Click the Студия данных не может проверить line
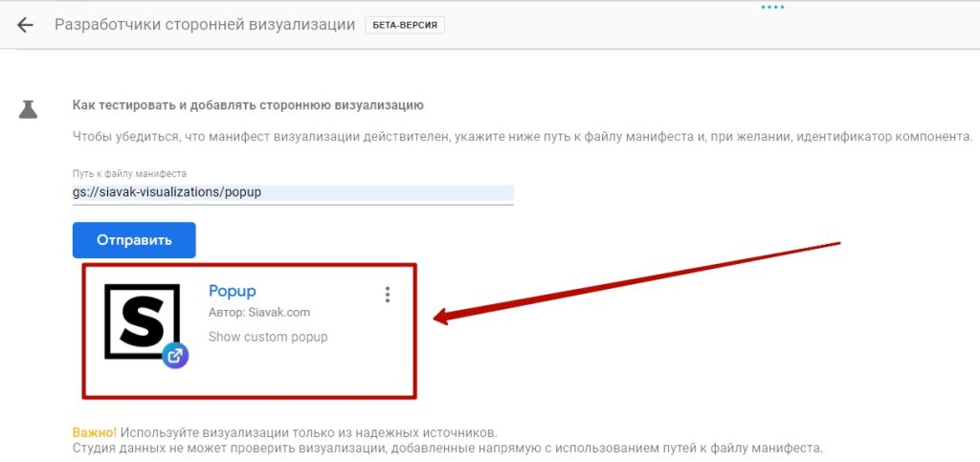The height and width of the screenshot is (462, 980). click(x=447, y=448)
